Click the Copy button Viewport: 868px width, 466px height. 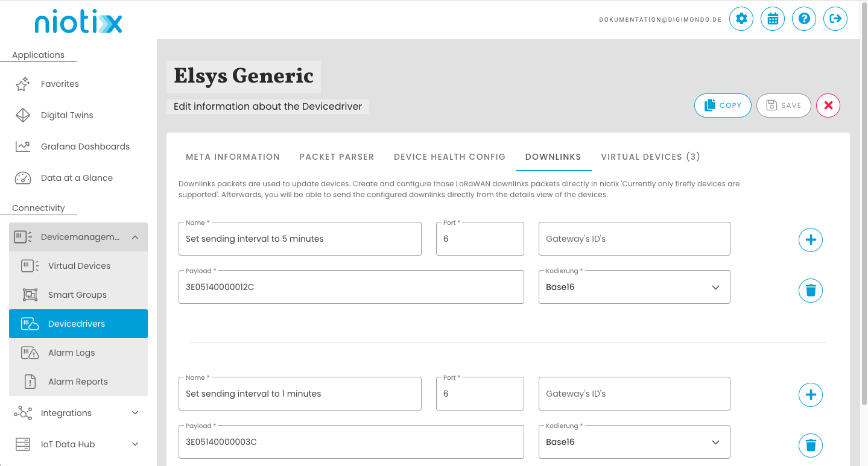point(723,105)
